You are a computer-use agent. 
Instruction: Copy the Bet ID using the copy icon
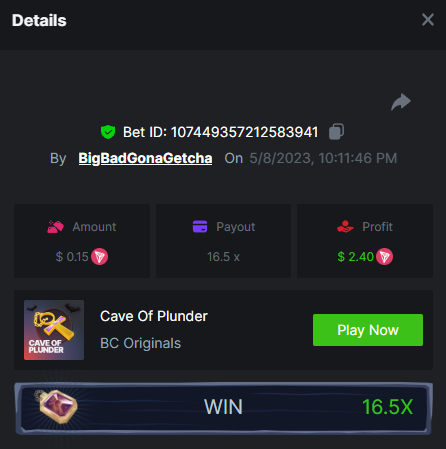point(336,132)
